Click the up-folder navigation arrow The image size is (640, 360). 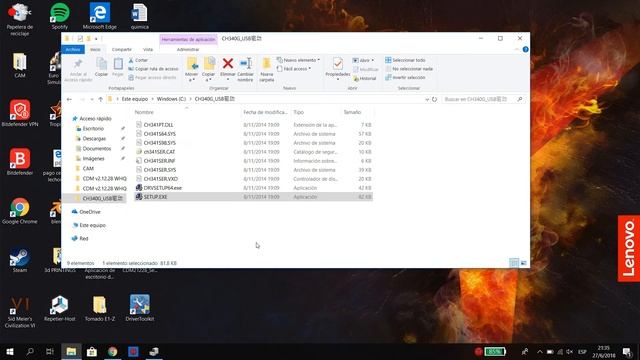click(100, 99)
